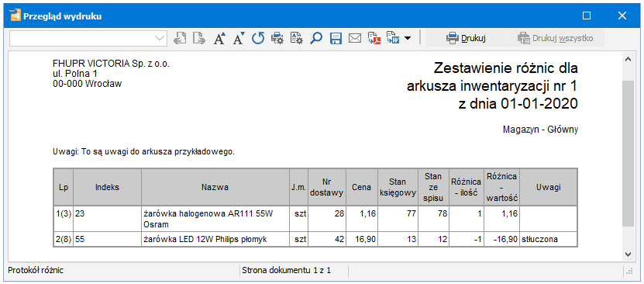644x284 pixels.
Task: Open printout document settings icon
Action: click(x=296, y=39)
